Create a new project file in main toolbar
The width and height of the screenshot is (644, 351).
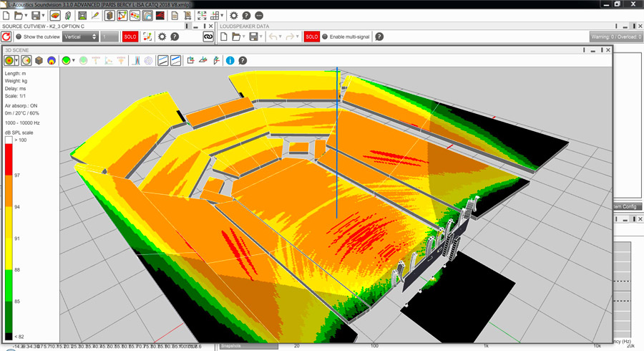6,16
